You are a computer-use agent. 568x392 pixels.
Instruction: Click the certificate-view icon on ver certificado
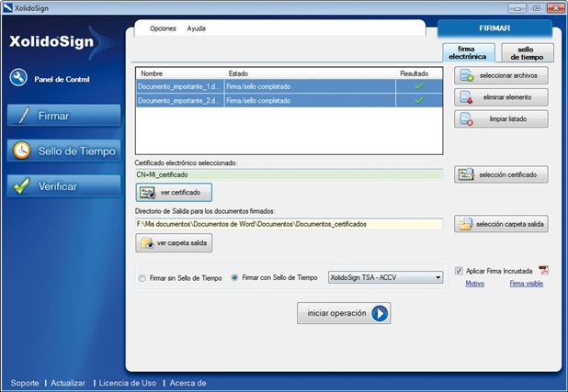pyautogui.click(x=147, y=193)
